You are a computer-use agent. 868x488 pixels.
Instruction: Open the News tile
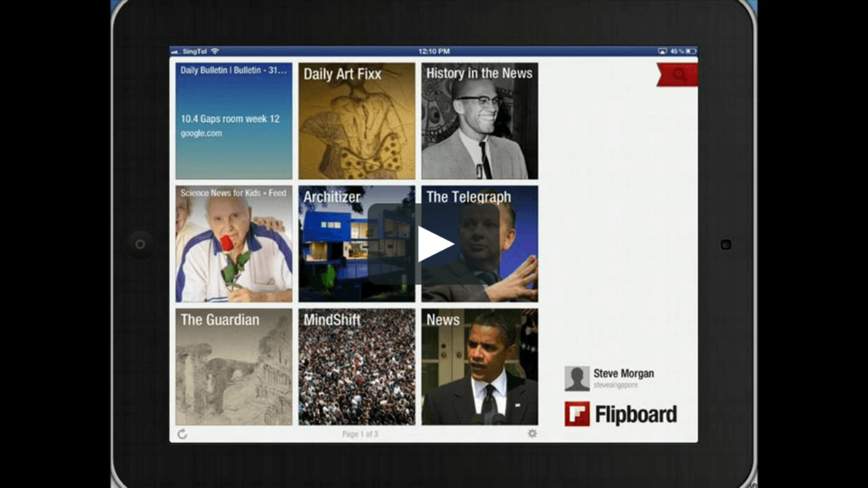[480, 367]
